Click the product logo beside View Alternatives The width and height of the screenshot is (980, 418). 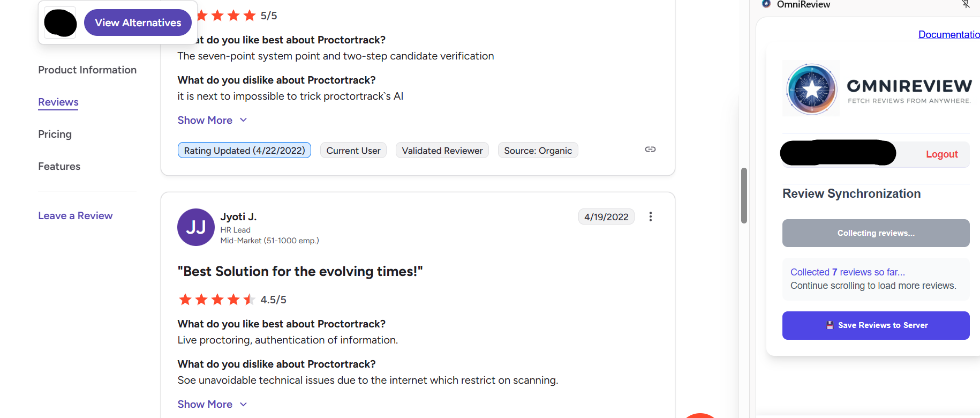coord(61,23)
